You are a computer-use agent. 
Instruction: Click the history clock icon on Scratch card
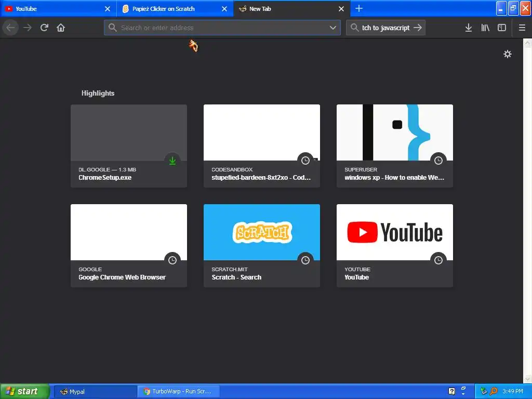click(305, 260)
